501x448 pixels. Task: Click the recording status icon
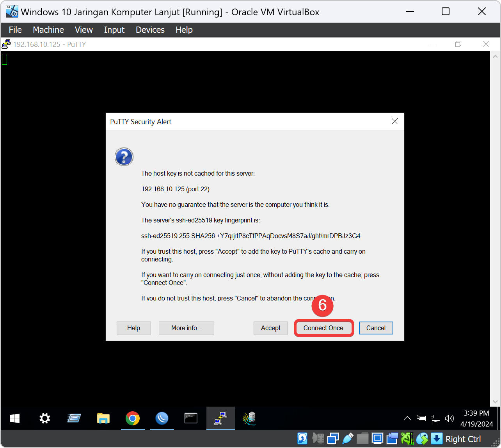pos(392,439)
